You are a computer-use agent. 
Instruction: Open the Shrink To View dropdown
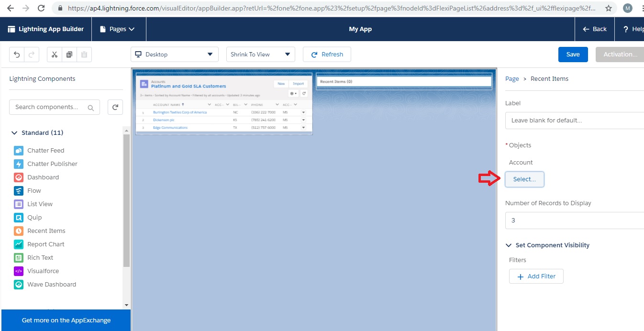click(261, 55)
